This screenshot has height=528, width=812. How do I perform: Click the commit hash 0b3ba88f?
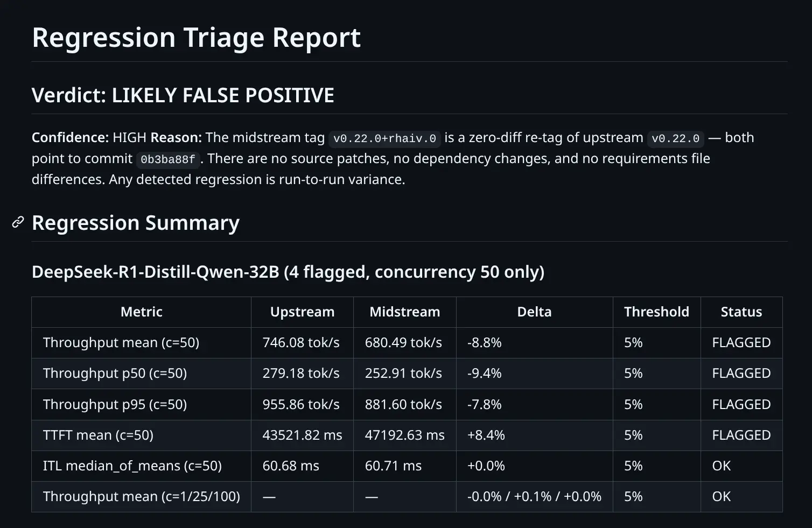pos(167,159)
